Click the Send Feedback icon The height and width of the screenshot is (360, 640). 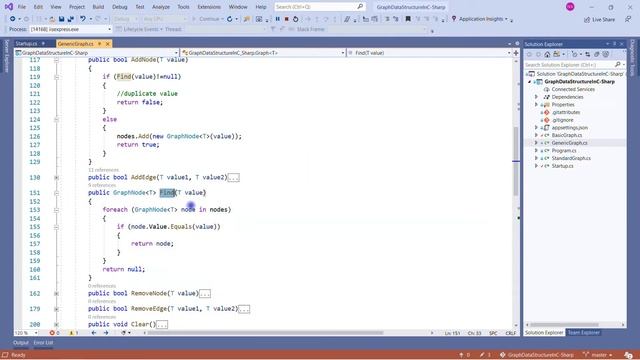pos(628,19)
